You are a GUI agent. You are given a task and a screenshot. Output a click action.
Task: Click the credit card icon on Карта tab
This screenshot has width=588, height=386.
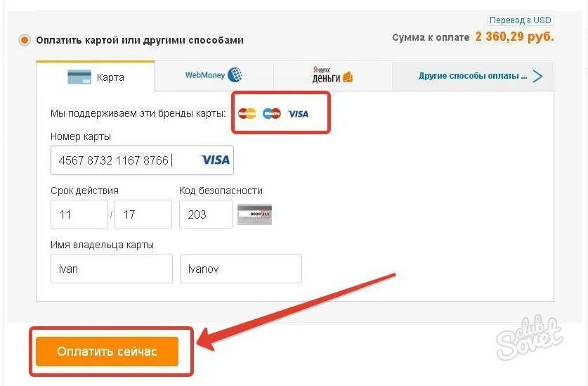pyautogui.click(x=79, y=77)
